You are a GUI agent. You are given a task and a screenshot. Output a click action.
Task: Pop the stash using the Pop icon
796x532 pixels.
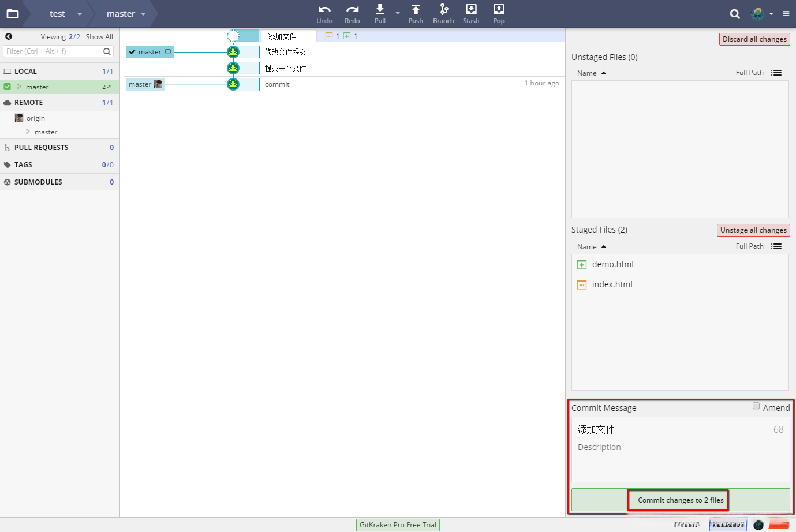499,9
